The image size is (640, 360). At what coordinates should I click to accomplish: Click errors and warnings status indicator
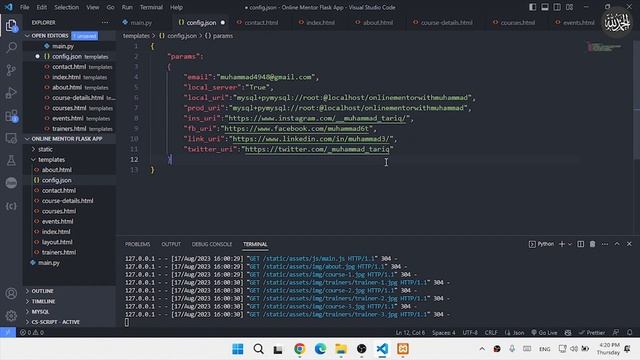pos(32,332)
